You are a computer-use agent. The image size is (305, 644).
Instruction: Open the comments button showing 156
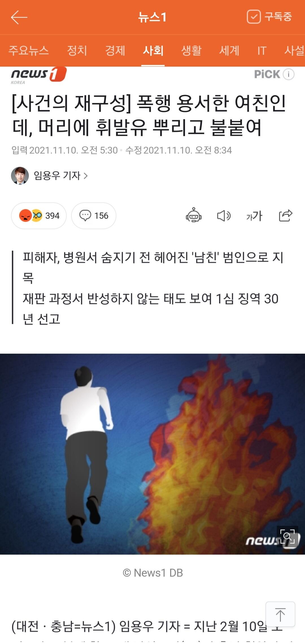pos(94,216)
